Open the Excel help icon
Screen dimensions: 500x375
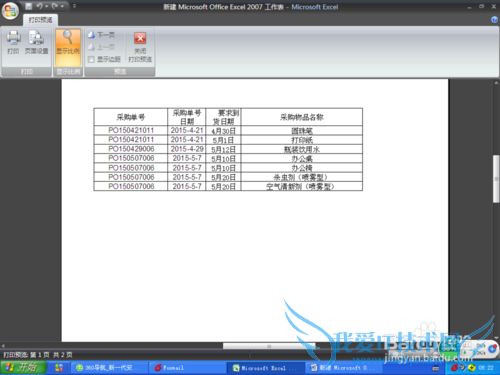click(494, 20)
